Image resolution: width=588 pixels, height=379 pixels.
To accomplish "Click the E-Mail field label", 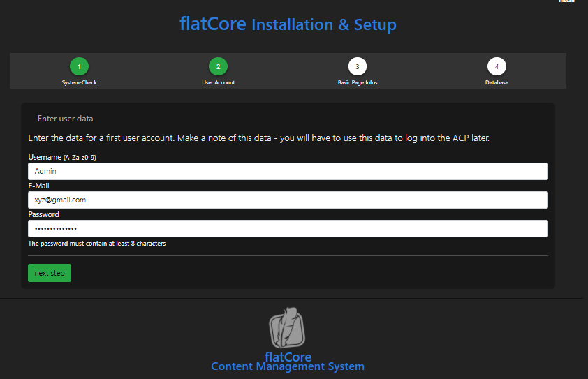I will (x=38, y=186).
